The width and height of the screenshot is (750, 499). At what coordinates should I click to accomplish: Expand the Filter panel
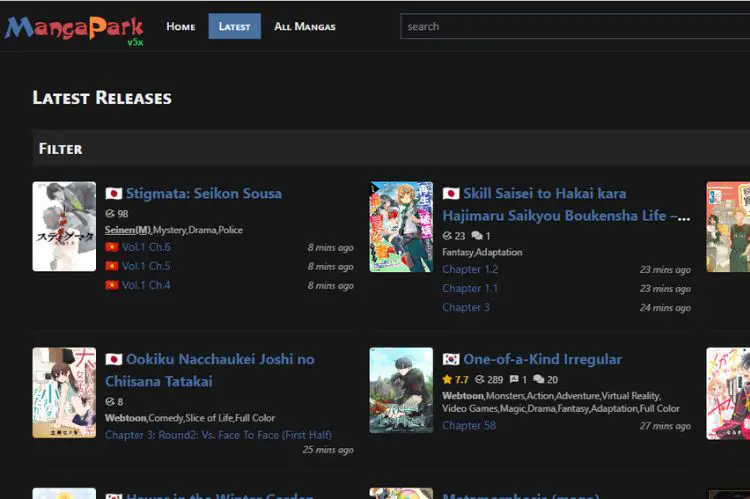tap(391, 148)
